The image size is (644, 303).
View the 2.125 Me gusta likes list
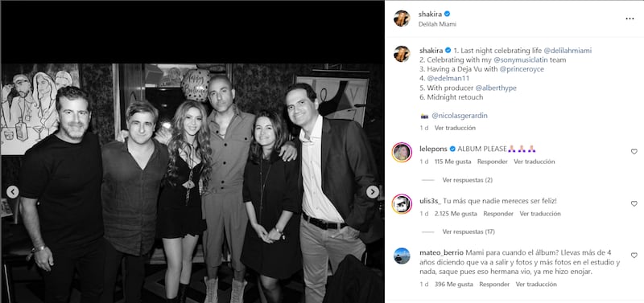click(456, 214)
